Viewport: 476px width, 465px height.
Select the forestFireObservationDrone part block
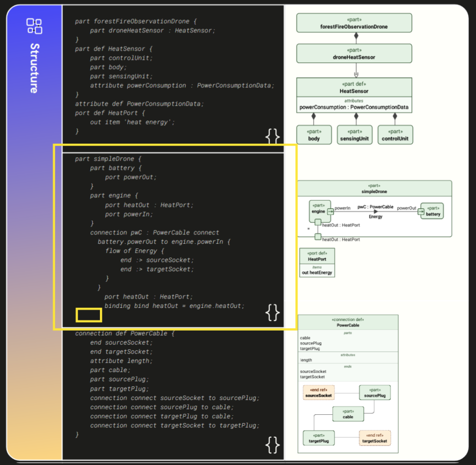(354, 23)
